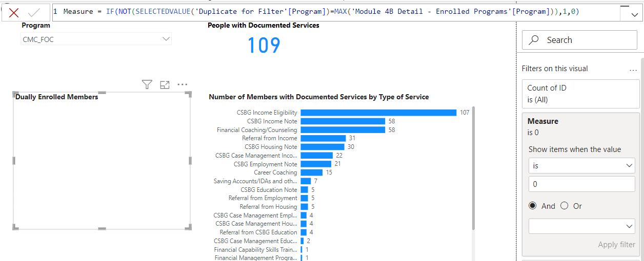
Task: Click the CSBG Education Note label
Action: pyautogui.click(x=269, y=190)
